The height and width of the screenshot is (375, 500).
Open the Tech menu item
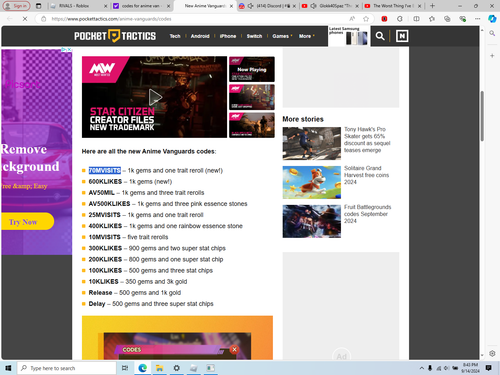pyautogui.click(x=175, y=36)
